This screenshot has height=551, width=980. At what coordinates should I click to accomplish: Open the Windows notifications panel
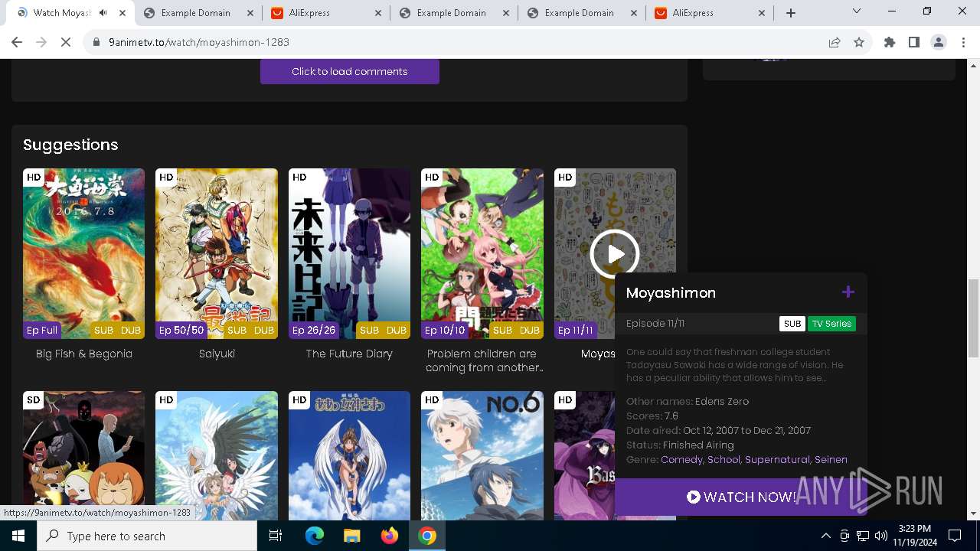[955, 536]
